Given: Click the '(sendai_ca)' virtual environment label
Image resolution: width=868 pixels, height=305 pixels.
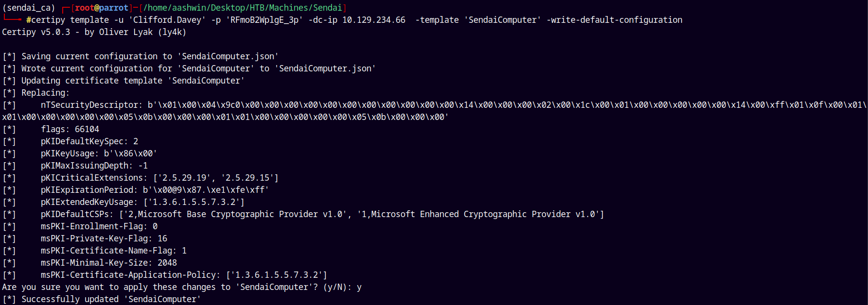Looking at the screenshot, I should [x=29, y=8].
